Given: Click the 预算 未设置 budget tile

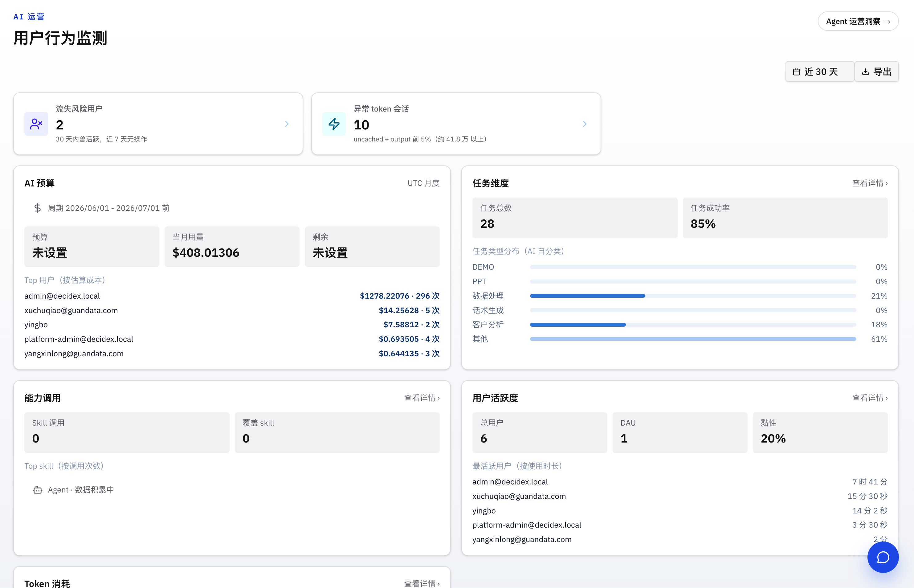Looking at the screenshot, I should [x=92, y=247].
